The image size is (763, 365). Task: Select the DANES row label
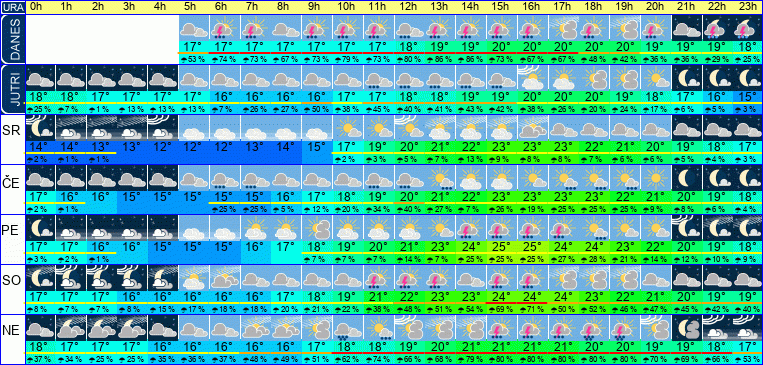coord(13,39)
